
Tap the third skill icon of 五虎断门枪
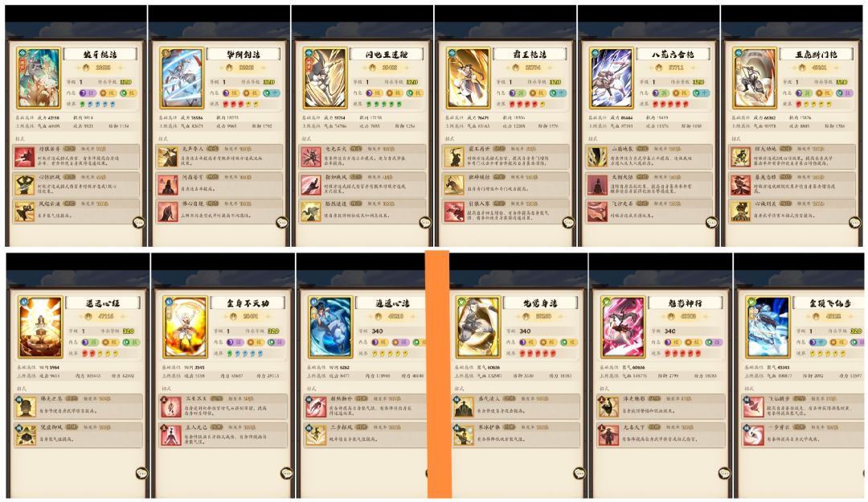pyautogui.click(x=741, y=212)
